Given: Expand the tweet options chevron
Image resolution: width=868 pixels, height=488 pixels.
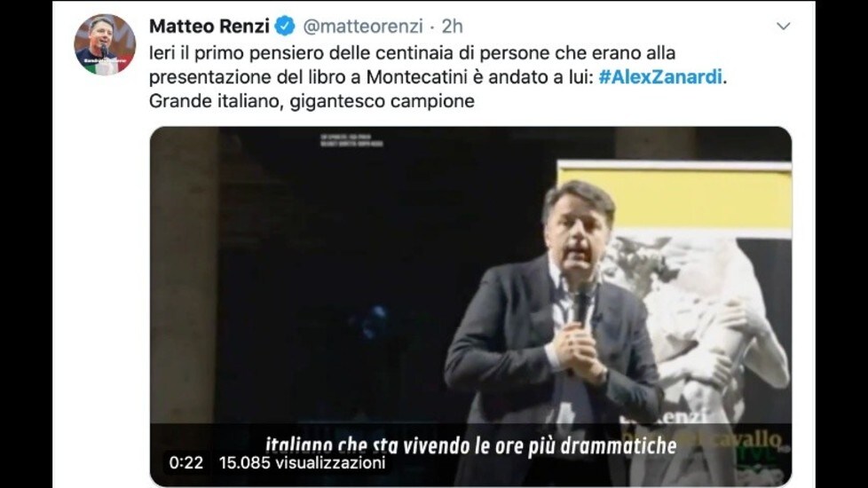Looking at the screenshot, I should pyautogui.click(x=784, y=26).
